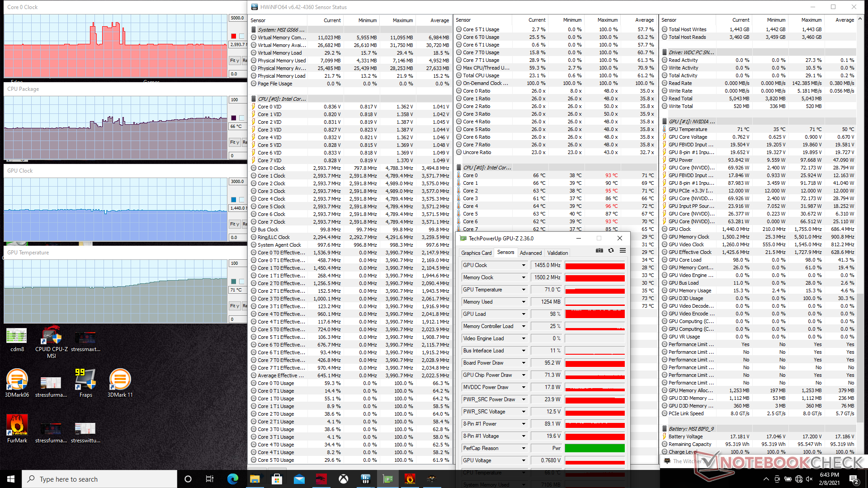Image resolution: width=868 pixels, height=488 pixels.
Task: Click red color swatch on Core 0 Clock graph
Action: point(233,36)
